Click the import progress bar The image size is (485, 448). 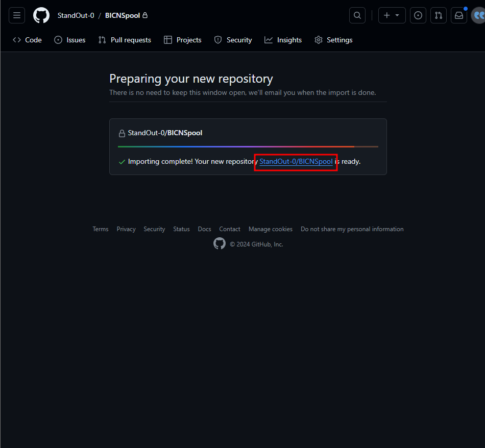click(248, 146)
